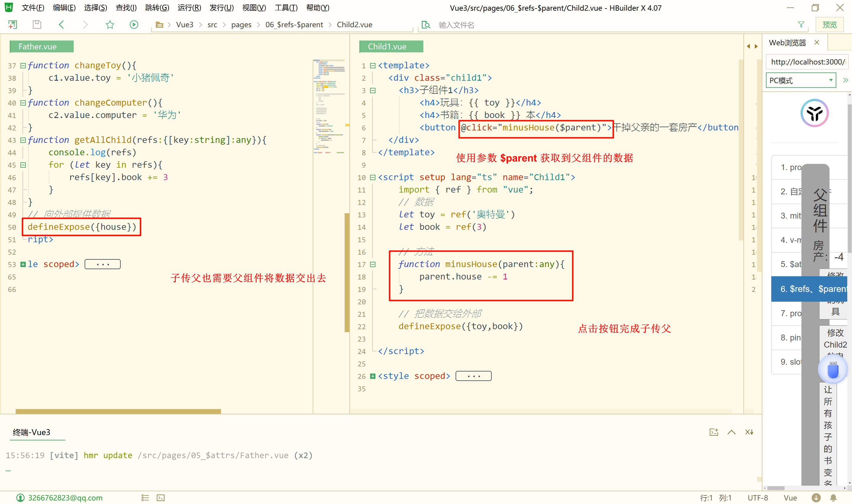Screen dimensions: 852x504
Task: Click the 6. $refs、$parent link in browser
Action: [808, 289]
